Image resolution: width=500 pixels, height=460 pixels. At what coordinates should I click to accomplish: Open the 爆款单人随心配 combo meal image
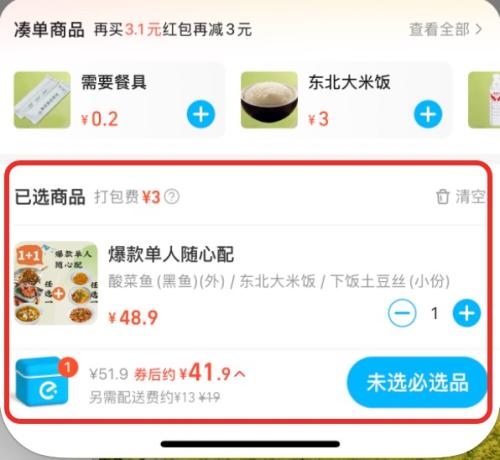[x=56, y=284]
